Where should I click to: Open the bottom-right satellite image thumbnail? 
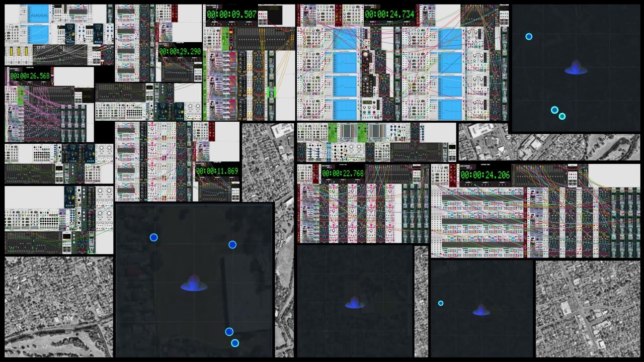coord(587,309)
